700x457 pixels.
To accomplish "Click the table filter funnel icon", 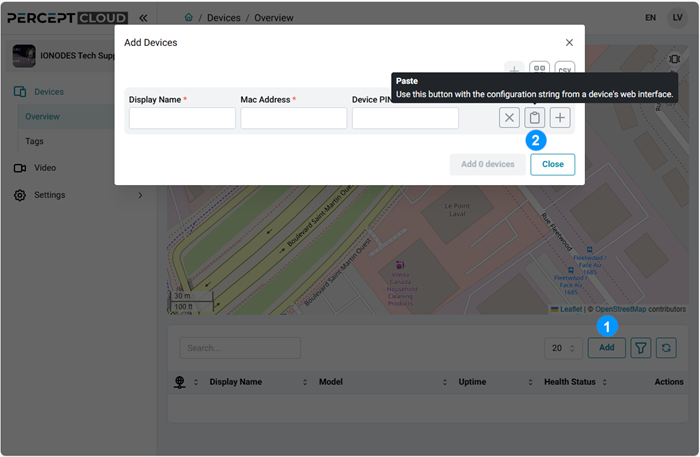I will [x=640, y=348].
